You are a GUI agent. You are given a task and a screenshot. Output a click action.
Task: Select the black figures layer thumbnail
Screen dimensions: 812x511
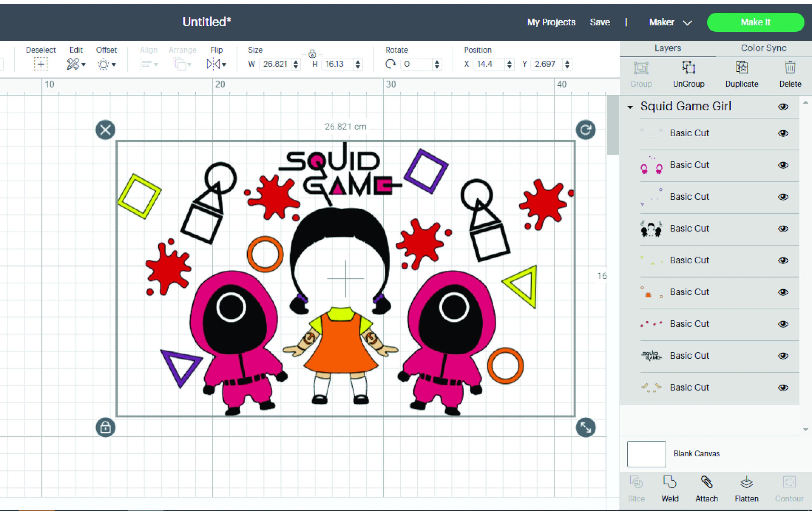coord(651,229)
